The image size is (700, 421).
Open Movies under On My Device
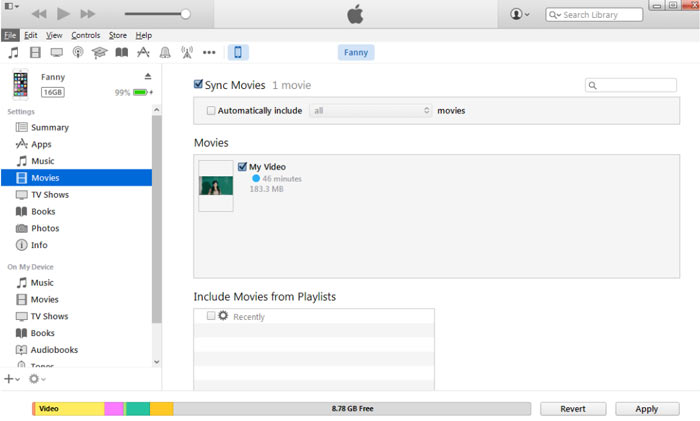(76, 300)
